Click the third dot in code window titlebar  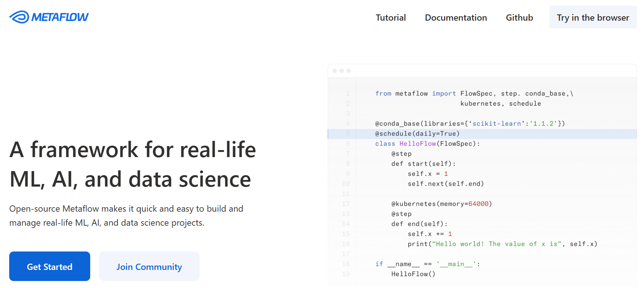(349, 71)
